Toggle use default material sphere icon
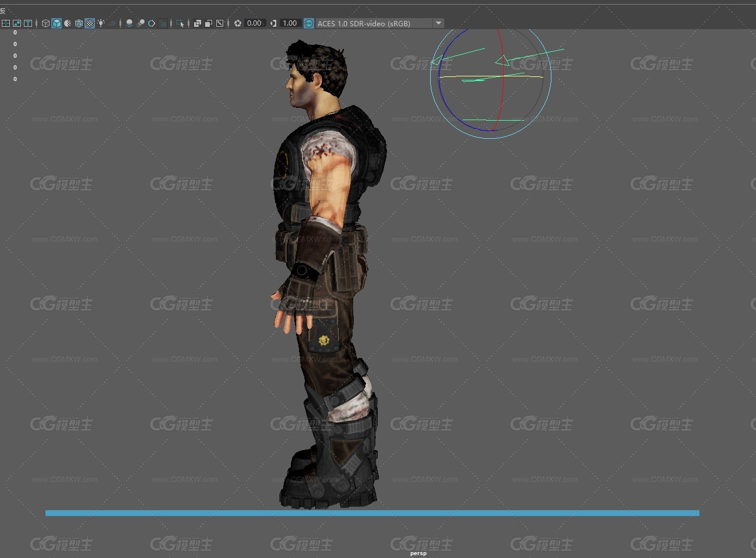The height and width of the screenshot is (558, 756). click(x=68, y=23)
